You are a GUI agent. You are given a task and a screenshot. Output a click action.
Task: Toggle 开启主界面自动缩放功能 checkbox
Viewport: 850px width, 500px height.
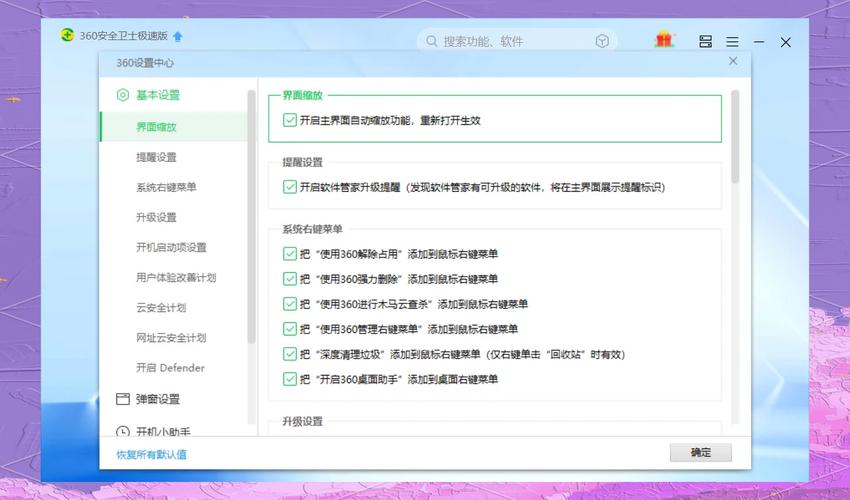click(x=289, y=120)
